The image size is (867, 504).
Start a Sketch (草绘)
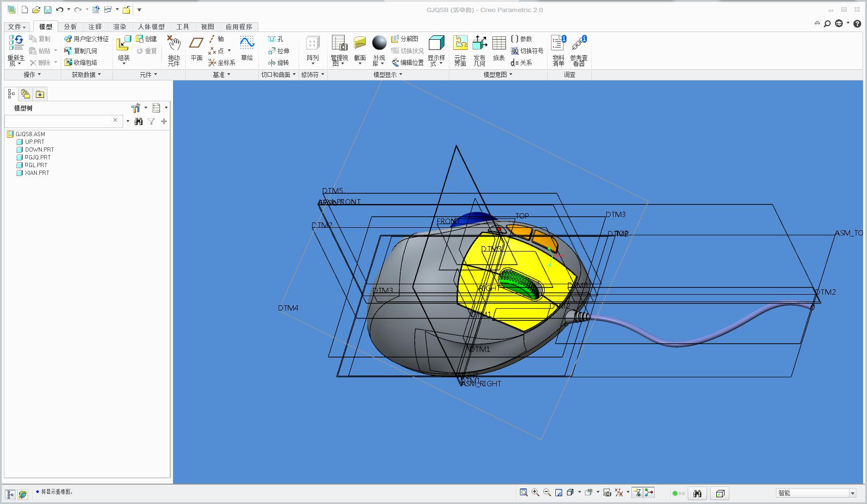coord(247,48)
